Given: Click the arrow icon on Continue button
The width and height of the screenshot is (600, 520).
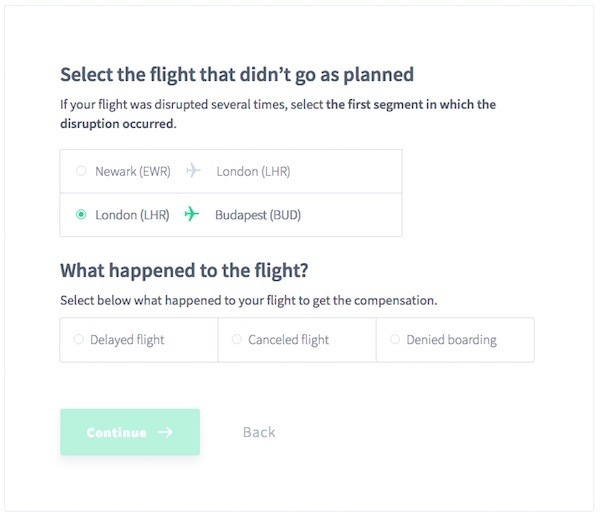Looking at the screenshot, I should pyautogui.click(x=165, y=432).
